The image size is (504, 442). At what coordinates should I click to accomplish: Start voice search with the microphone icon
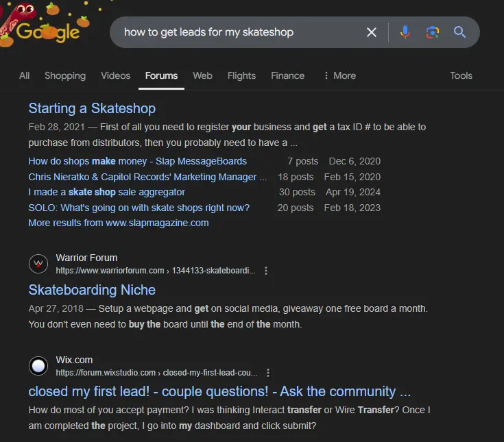(x=405, y=32)
